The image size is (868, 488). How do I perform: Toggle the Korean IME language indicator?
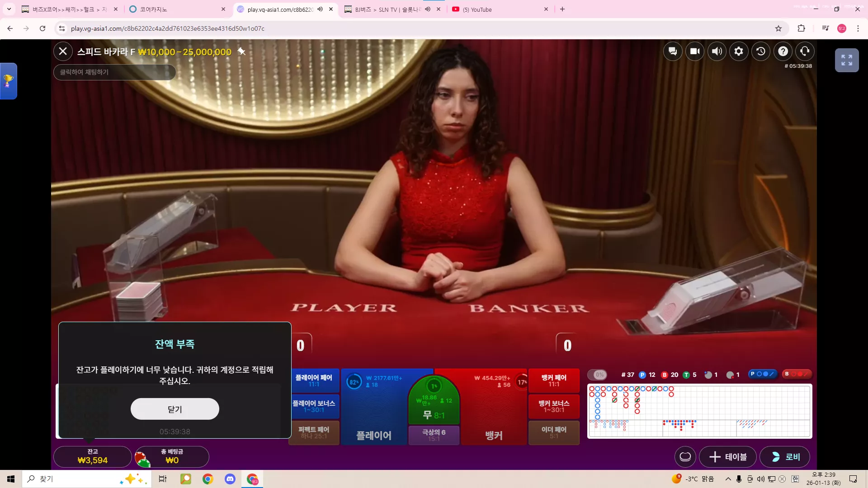(795, 479)
